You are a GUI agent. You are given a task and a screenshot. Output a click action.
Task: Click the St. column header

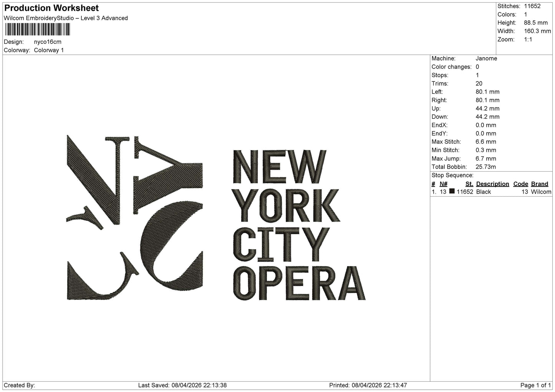click(x=469, y=184)
